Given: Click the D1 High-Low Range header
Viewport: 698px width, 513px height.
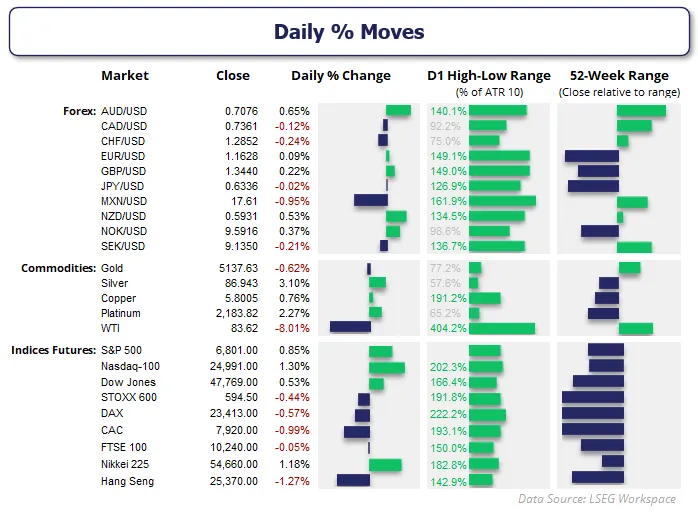Looking at the screenshot, I should [x=489, y=76].
